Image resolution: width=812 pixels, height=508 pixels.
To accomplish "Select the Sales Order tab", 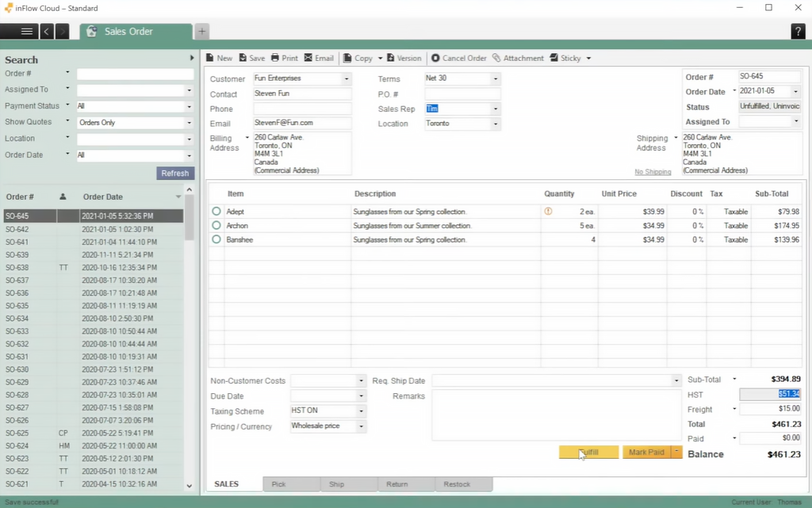I will 136,32.
